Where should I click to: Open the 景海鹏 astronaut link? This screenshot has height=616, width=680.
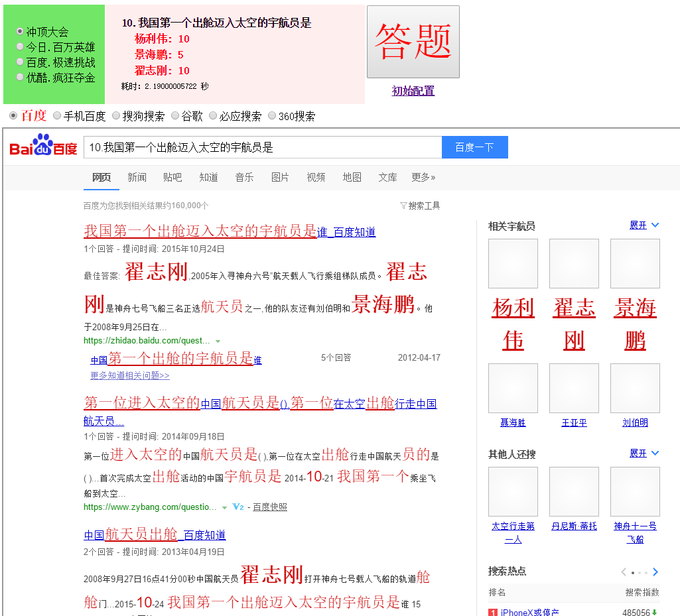635,324
